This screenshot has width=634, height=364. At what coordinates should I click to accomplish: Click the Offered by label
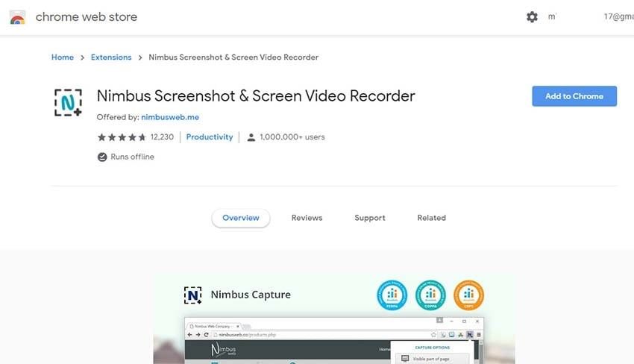(x=118, y=117)
